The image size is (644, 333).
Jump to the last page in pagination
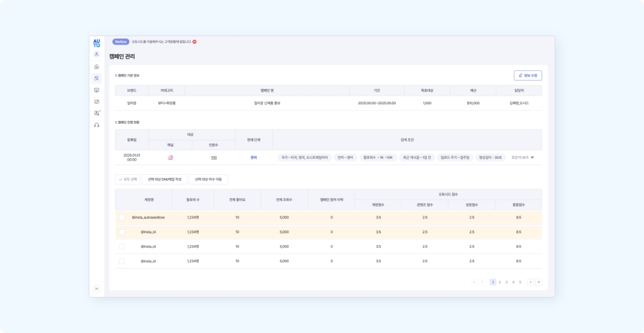(x=539, y=282)
